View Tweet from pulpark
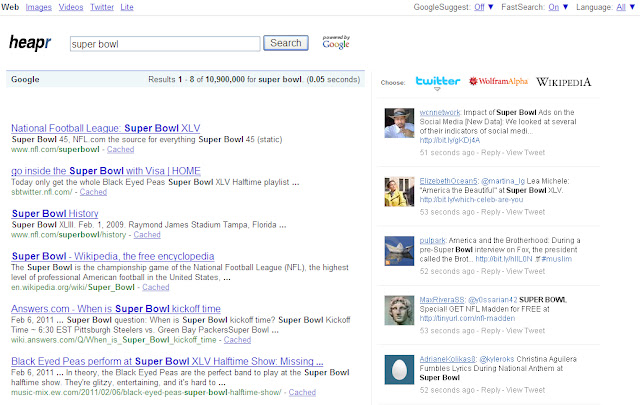 click(525, 271)
